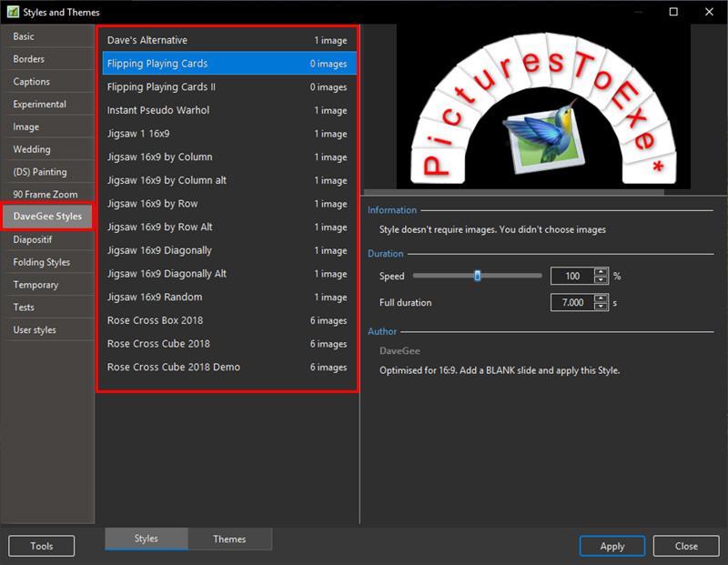
Task: Select the Temporary category
Action: pos(48,285)
